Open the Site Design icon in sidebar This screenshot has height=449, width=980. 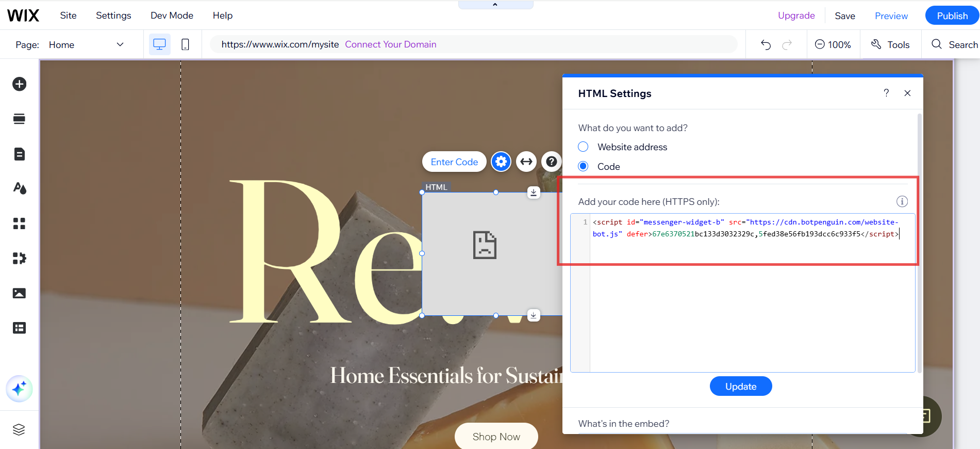point(20,188)
